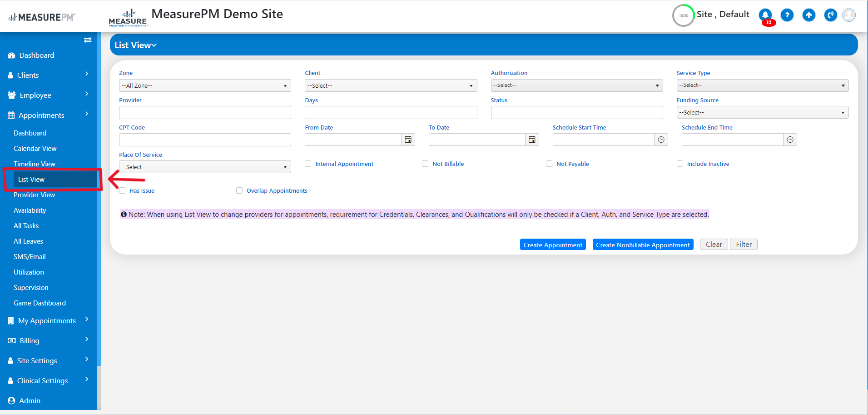This screenshot has height=415, width=868.
Task: Open the help question mark icon
Action: [787, 15]
